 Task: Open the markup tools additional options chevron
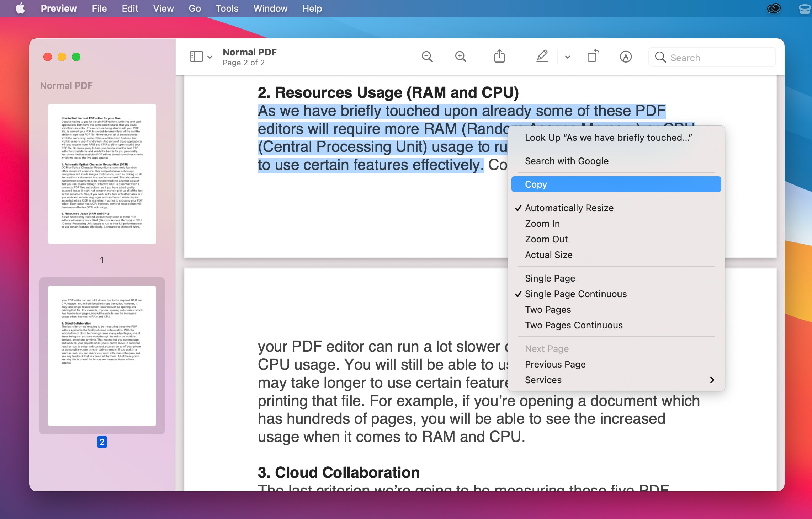point(567,57)
